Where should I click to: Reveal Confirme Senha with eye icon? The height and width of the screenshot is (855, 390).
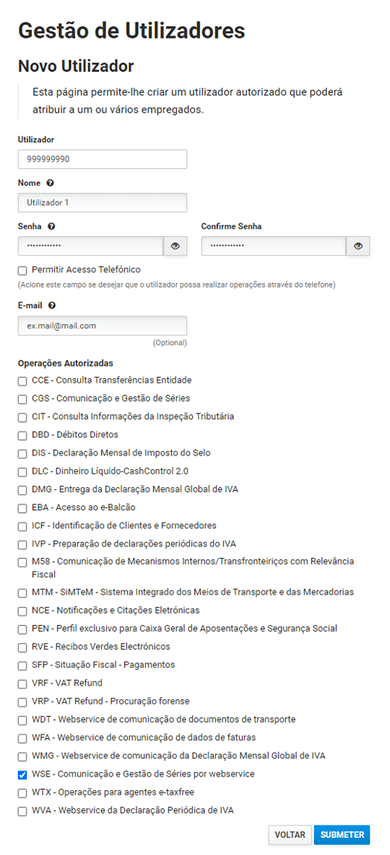(x=358, y=246)
